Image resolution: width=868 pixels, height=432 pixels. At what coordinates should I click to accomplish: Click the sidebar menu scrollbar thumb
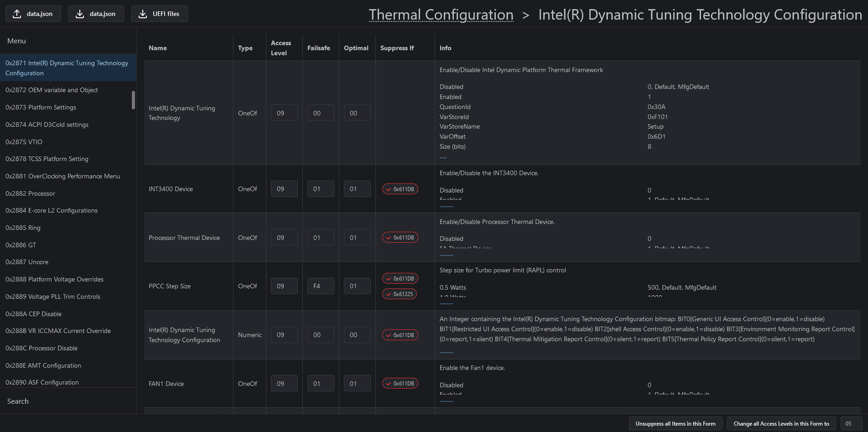(133, 100)
